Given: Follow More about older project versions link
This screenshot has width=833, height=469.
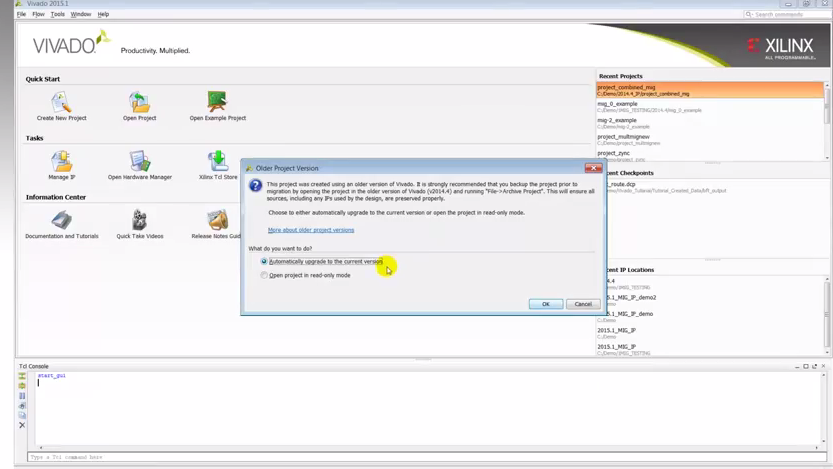Looking at the screenshot, I should 311,230.
